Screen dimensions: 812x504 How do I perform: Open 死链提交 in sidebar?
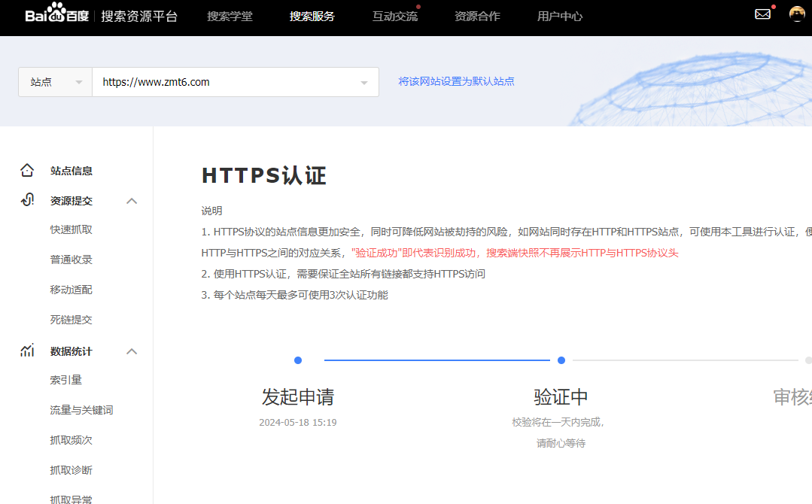[x=71, y=319]
